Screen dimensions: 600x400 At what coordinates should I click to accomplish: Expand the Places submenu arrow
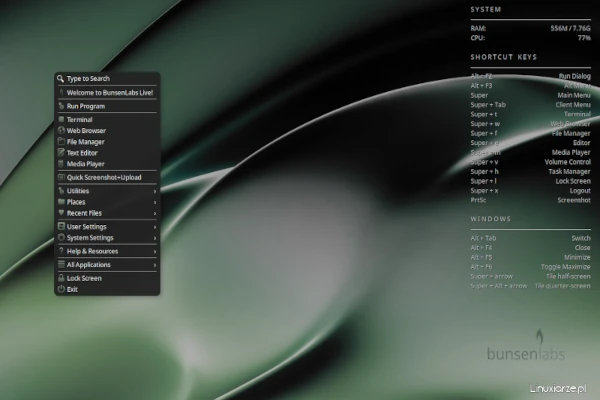click(155, 202)
